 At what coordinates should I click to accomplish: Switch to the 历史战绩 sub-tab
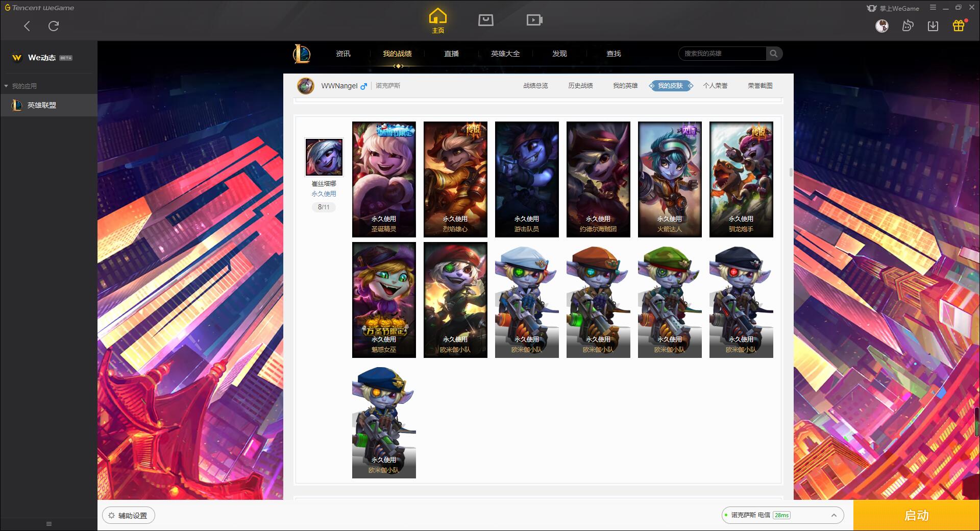580,86
